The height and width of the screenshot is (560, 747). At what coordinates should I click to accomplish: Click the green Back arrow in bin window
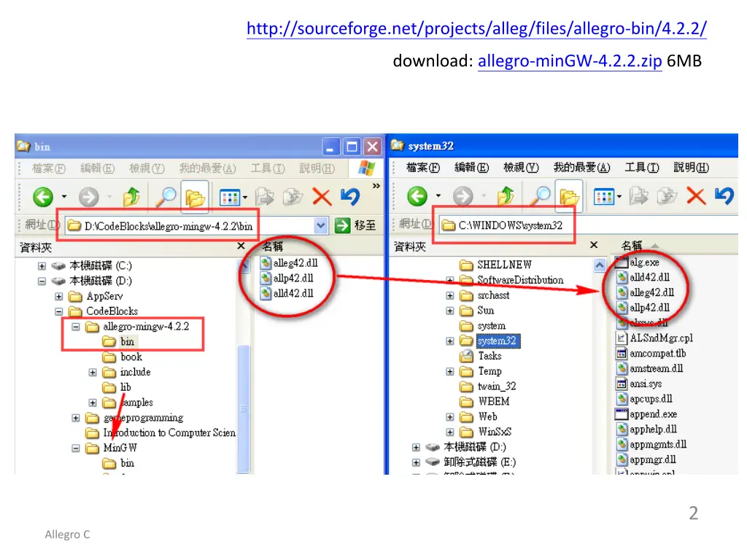click(43, 197)
